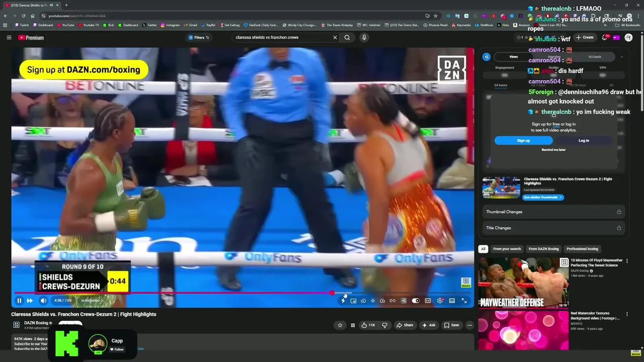
Task: Open the Create menu
Action: point(585,38)
